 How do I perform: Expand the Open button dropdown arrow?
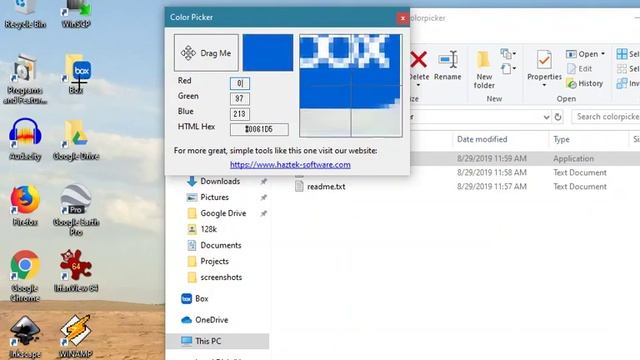[603, 54]
